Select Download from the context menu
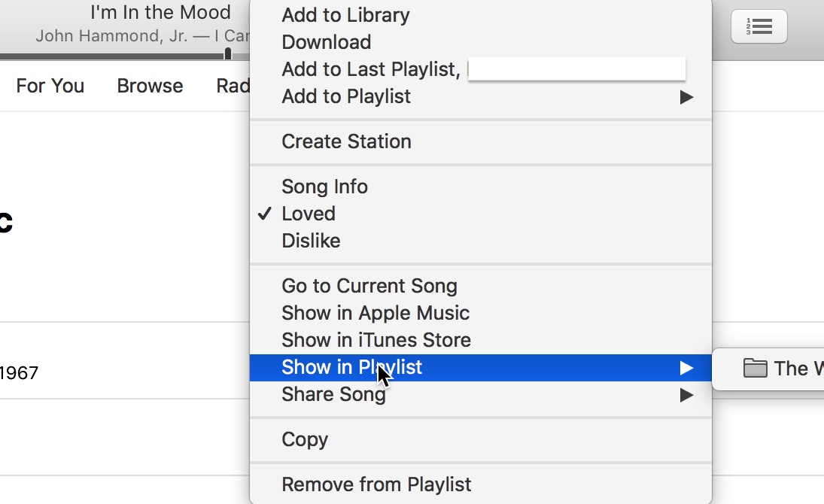 pos(326,42)
